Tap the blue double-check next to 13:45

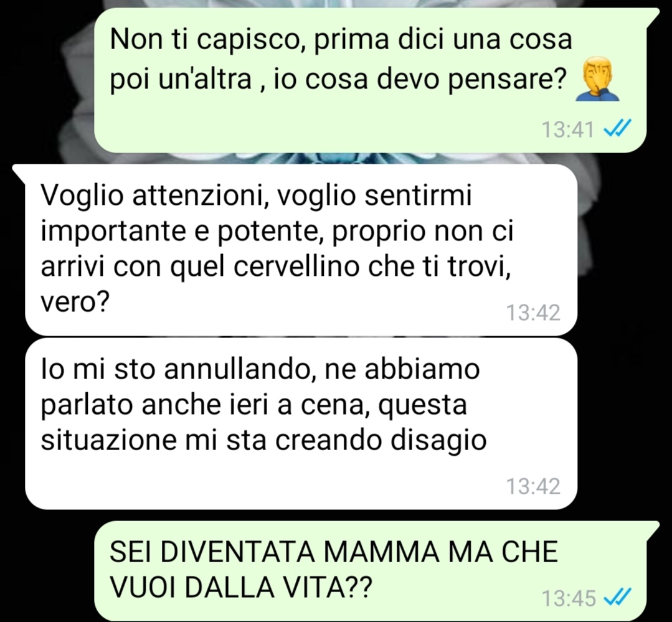click(618, 596)
